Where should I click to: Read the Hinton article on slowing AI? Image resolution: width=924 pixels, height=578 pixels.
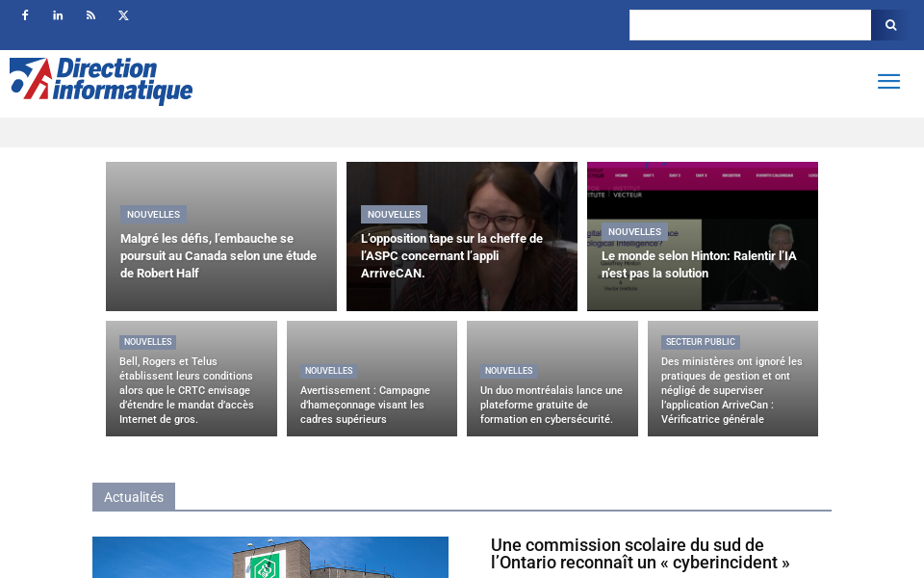point(699,264)
